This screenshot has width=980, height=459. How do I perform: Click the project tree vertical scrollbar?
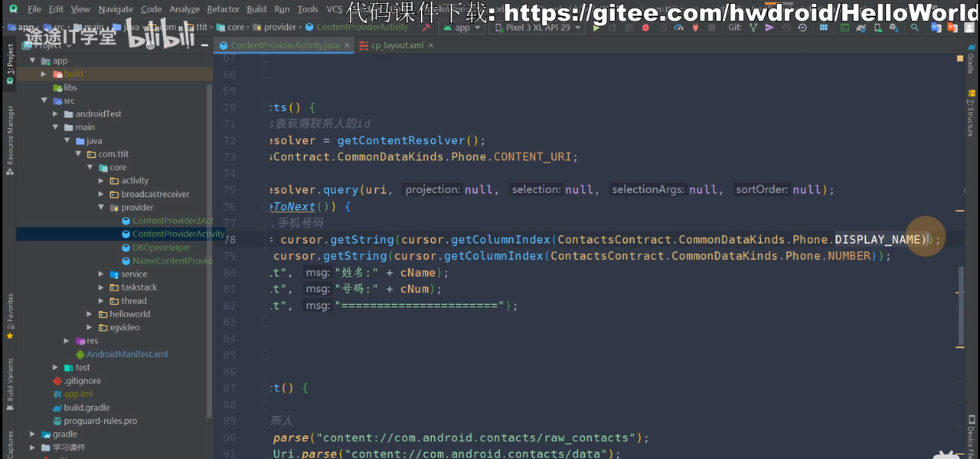[210, 251]
